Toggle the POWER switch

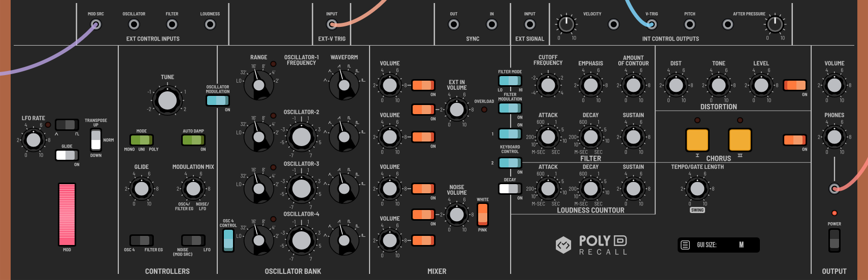pos(834,240)
